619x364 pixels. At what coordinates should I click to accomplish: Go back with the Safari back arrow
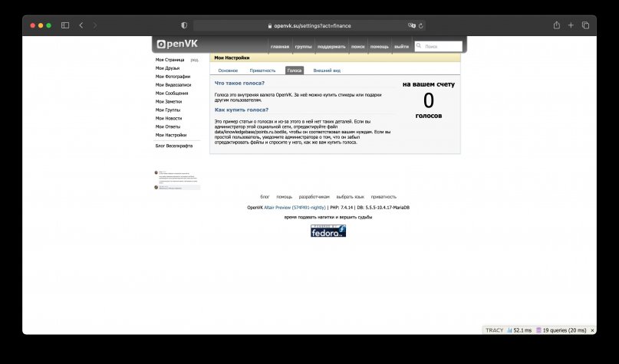tap(81, 25)
